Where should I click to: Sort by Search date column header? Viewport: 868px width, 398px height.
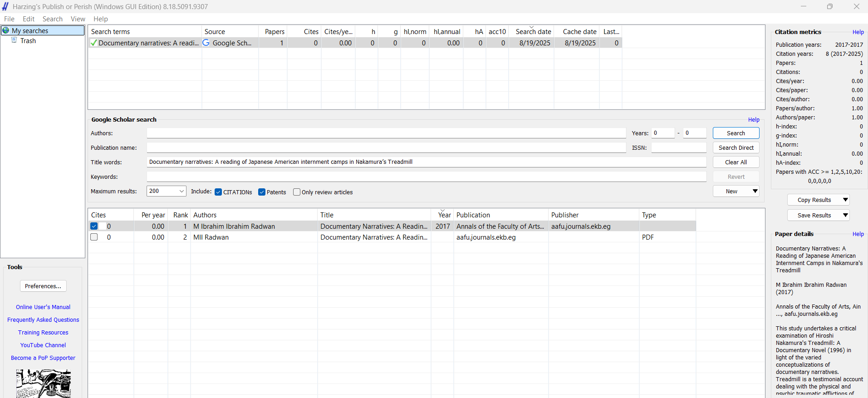point(531,31)
